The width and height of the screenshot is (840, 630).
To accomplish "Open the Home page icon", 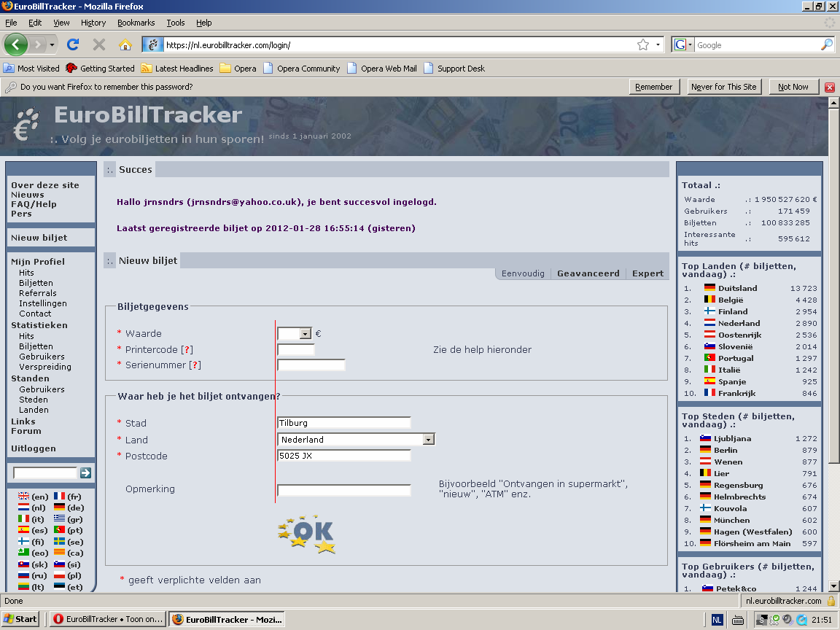I will tap(125, 44).
